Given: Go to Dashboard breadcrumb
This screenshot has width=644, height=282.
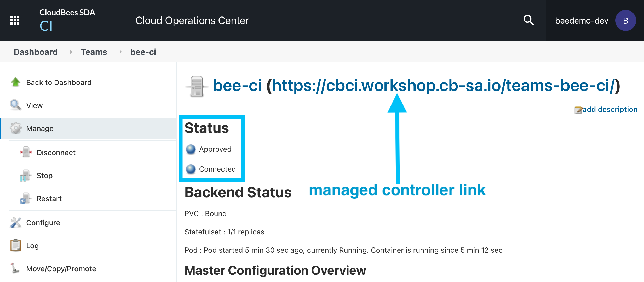Looking at the screenshot, I should pyautogui.click(x=36, y=52).
